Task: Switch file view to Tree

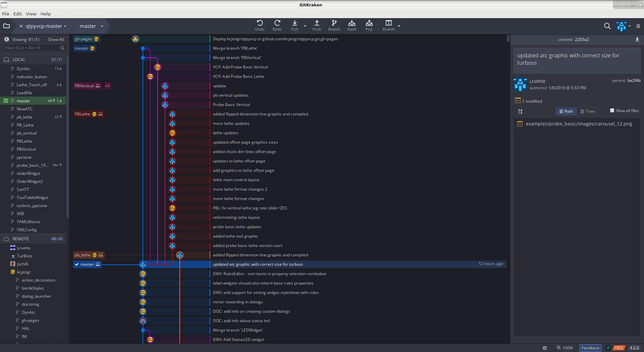Action: [587, 111]
